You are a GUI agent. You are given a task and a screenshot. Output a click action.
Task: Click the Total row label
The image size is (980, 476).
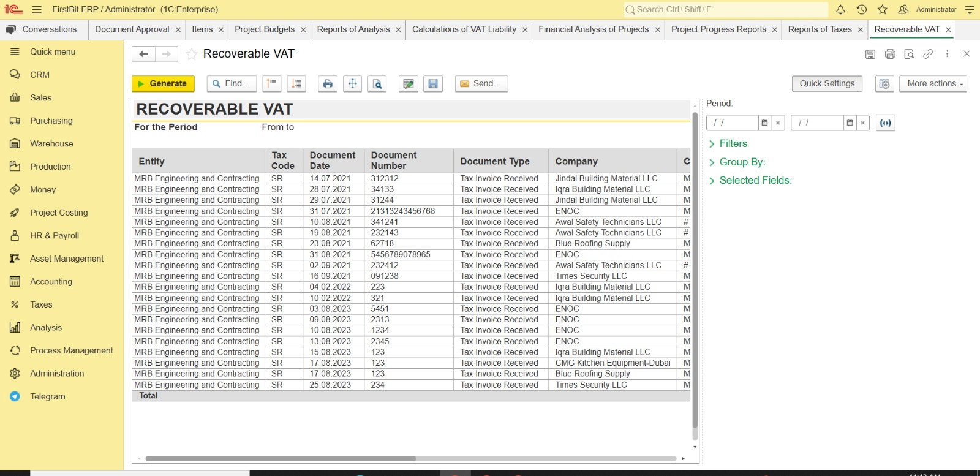tap(148, 396)
